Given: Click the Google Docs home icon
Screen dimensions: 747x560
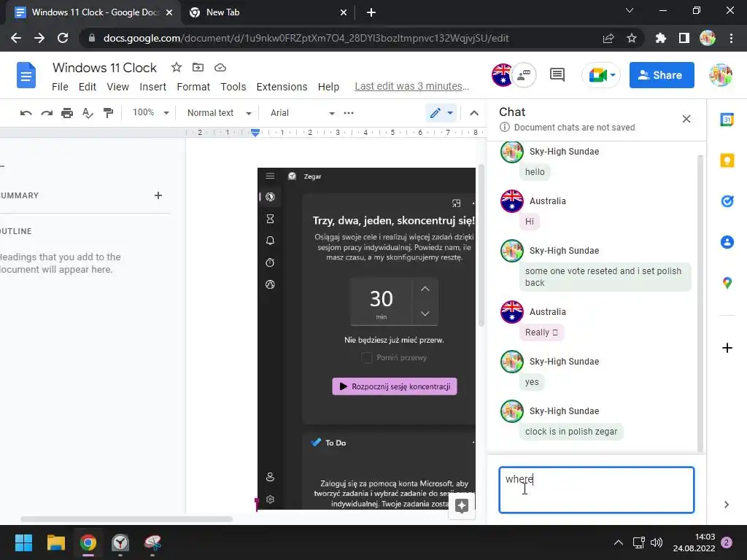Looking at the screenshot, I should [x=26, y=75].
